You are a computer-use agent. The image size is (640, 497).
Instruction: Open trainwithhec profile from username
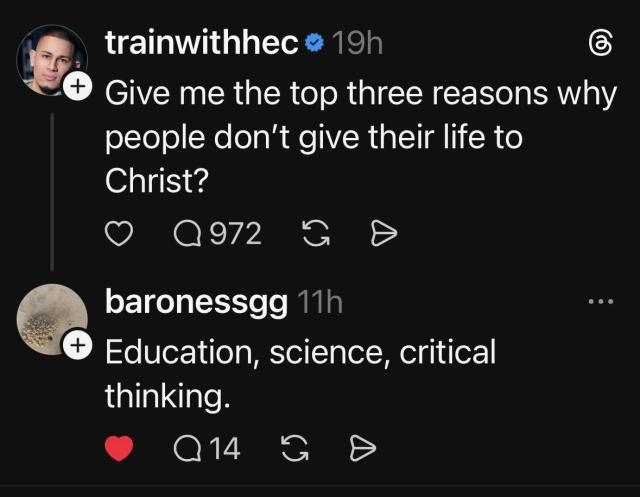[200, 43]
